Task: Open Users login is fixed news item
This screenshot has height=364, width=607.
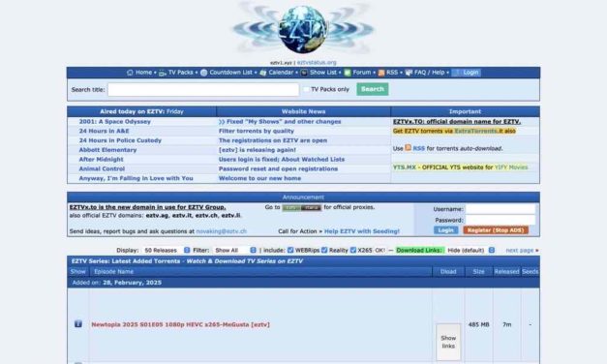Action: [282, 159]
